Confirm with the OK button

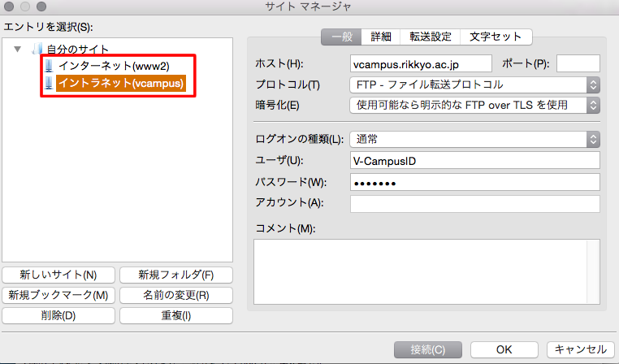(504, 349)
